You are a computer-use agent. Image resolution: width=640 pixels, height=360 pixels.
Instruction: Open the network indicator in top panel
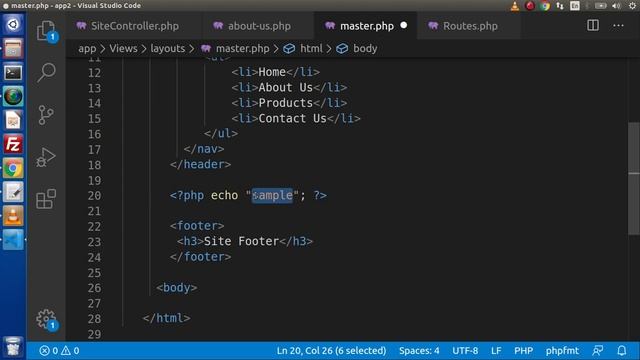[560, 6]
